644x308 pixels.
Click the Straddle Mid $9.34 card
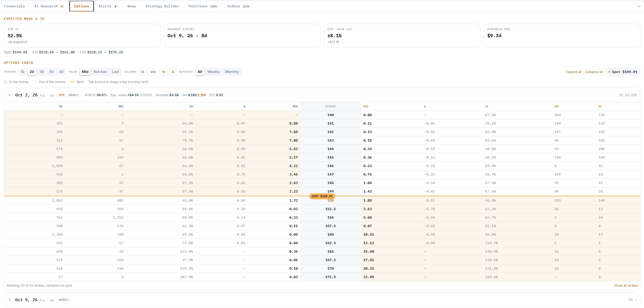point(562,35)
